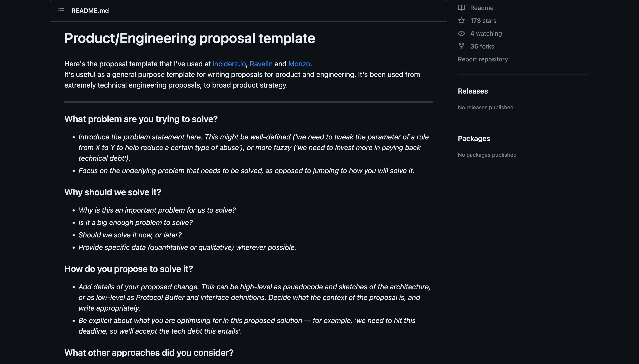Screen dimensions: 639x364
Task: Select the 'What other approaches did you consider?' heading
Action: pos(149,352)
